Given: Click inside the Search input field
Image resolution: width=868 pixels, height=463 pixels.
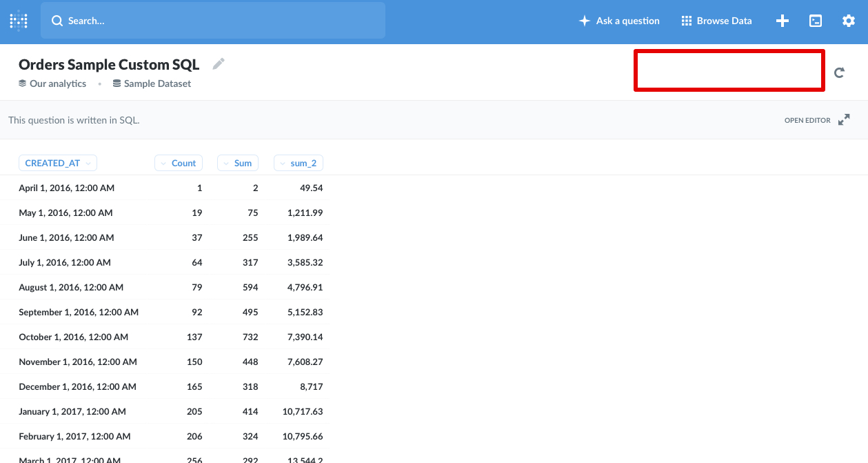Looking at the screenshot, I should 207,21.
